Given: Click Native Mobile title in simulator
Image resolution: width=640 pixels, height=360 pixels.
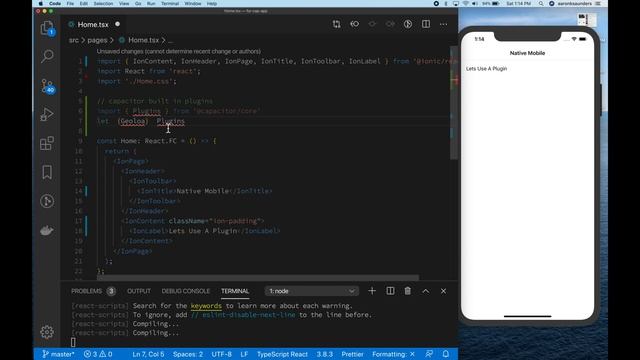Looking at the screenshot, I should point(527,53).
